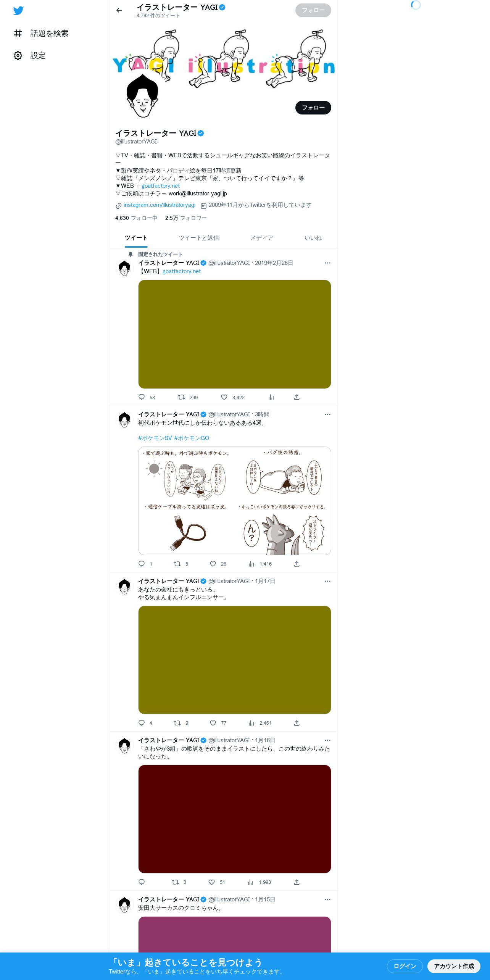
Task: Open more options on the January 17 tweet
Action: 327,581
